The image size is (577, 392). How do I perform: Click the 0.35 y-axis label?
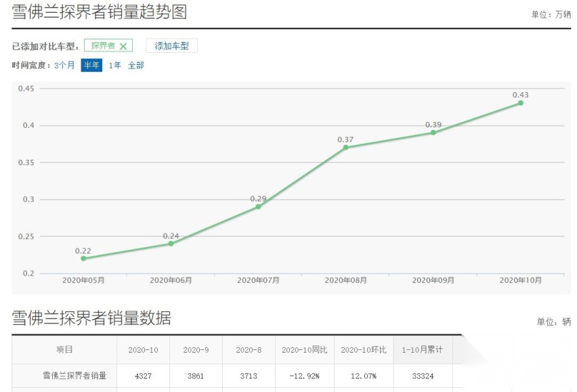coord(26,162)
